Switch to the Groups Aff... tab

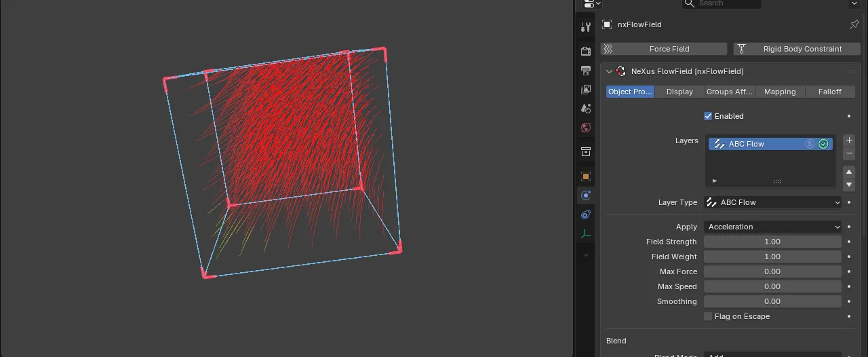pos(730,92)
